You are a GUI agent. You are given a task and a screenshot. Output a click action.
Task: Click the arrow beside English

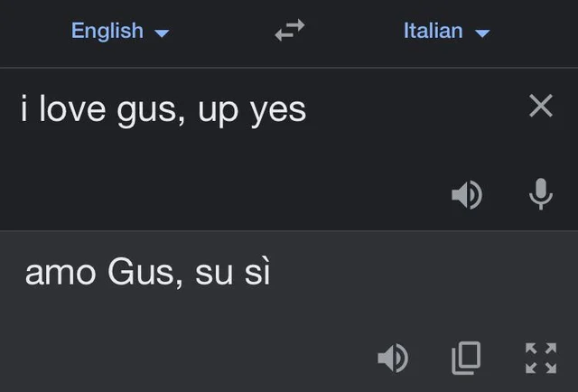[x=163, y=33]
